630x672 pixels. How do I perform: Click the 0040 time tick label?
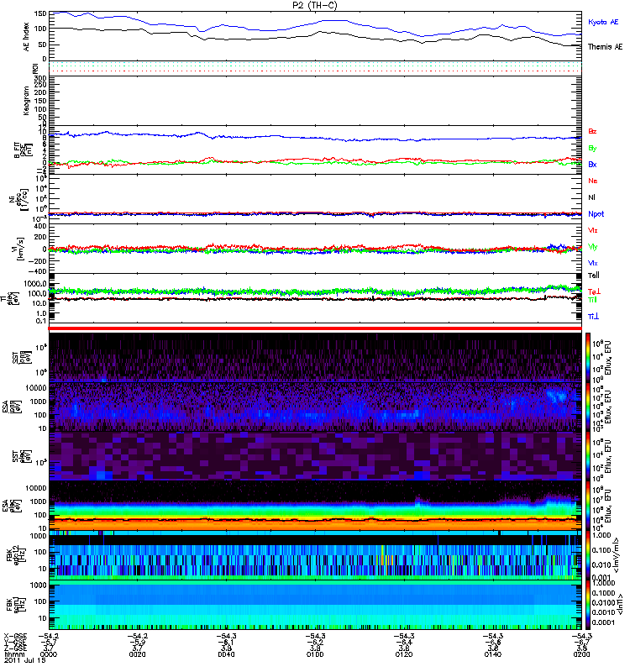[x=226, y=654]
